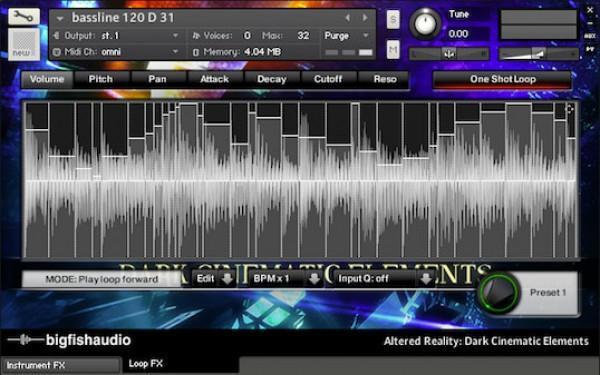This screenshot has width=600, height=375.
Task: Open the Input Q: off dropdown
Action: (x=384, y=279)
